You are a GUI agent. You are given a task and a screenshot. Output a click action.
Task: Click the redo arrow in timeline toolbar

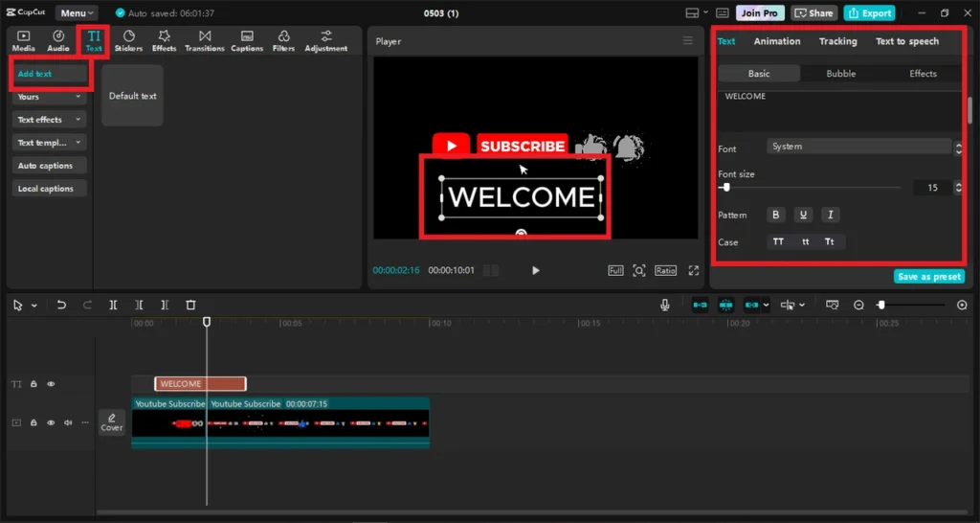click(87, 305)
